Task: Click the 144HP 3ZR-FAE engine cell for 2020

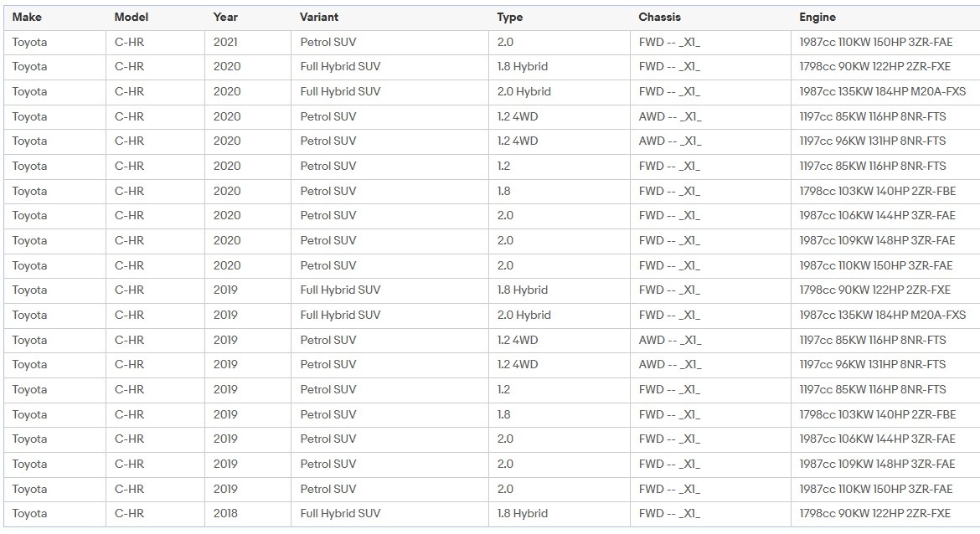Action: pyautogui.click(x=877, y=215)
